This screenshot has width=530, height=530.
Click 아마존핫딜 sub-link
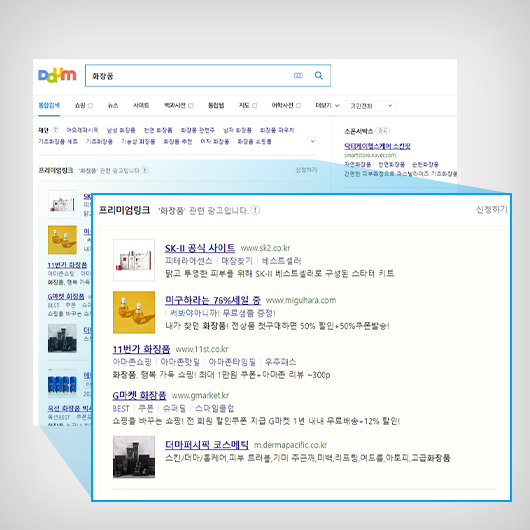point(180,362)
